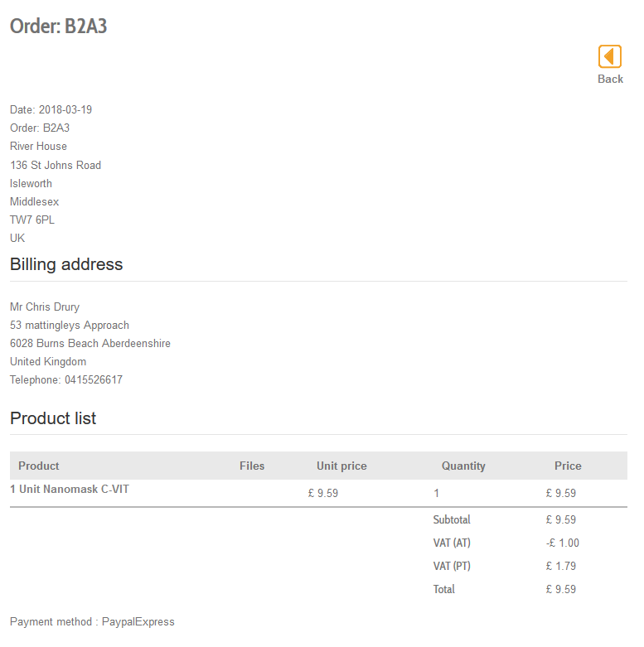The width and height of the screenshot is (644, 647).
Task: Click the Payment method PaypalExpress line
Action: coord(92,621)
